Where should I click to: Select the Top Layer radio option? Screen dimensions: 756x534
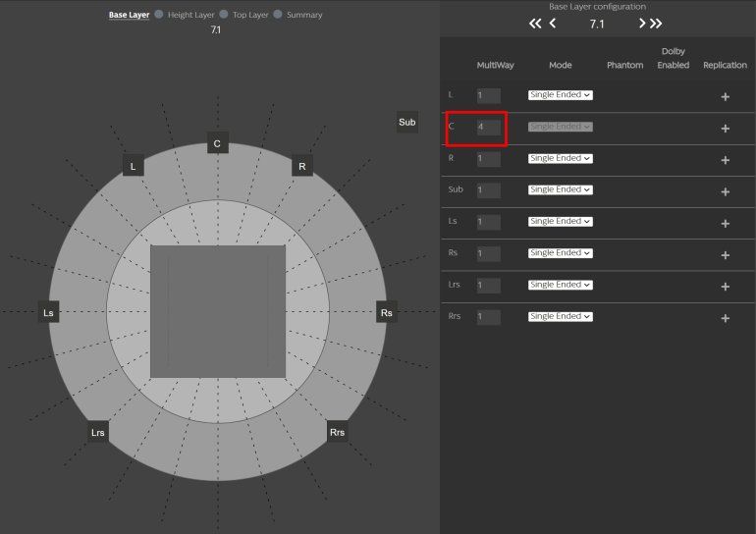pos(224,15)
